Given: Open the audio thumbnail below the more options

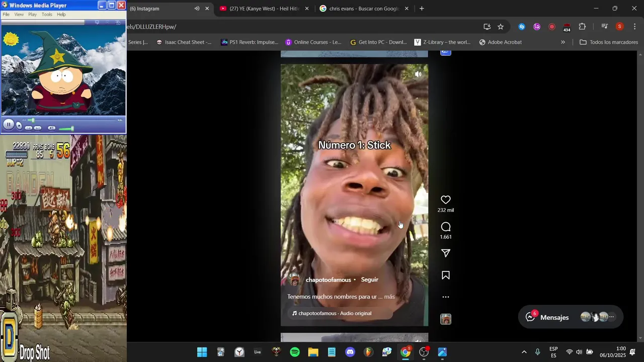Looking at the screenshot, I should 446,319.
